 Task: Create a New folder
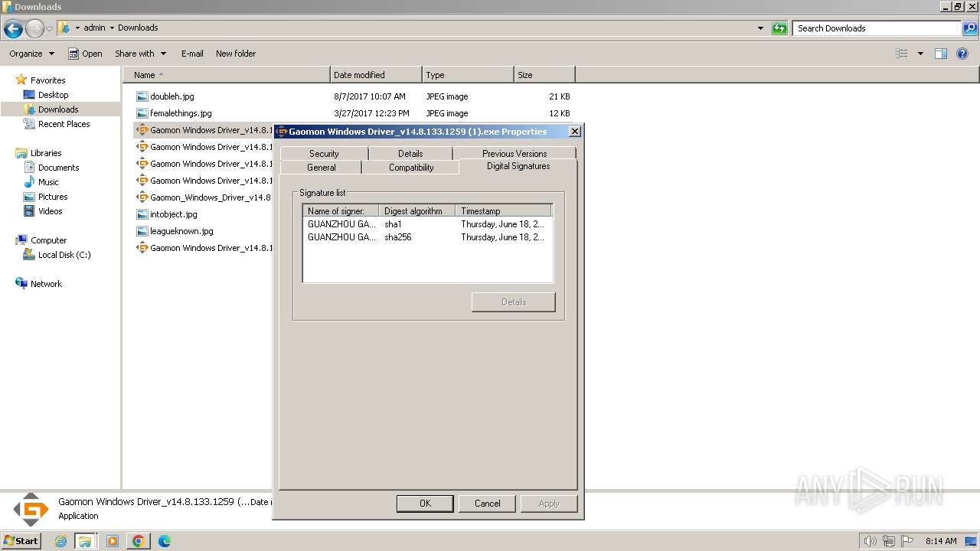236,54
